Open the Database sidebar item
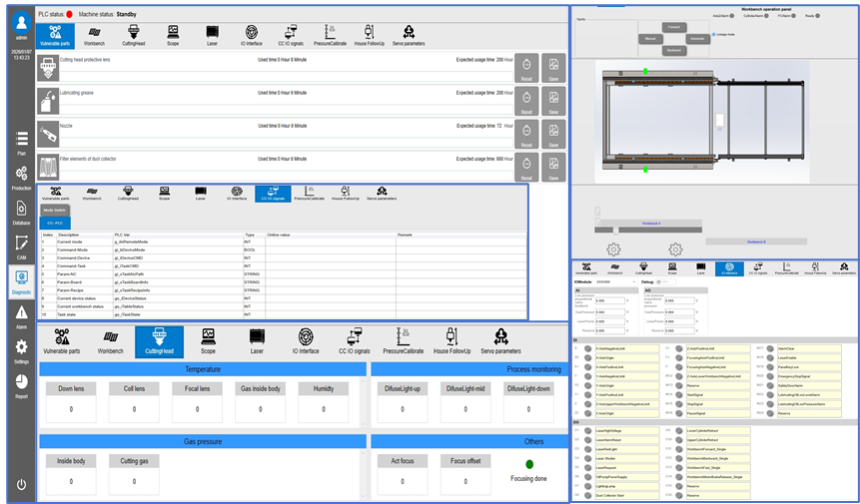 click(21, 213)
